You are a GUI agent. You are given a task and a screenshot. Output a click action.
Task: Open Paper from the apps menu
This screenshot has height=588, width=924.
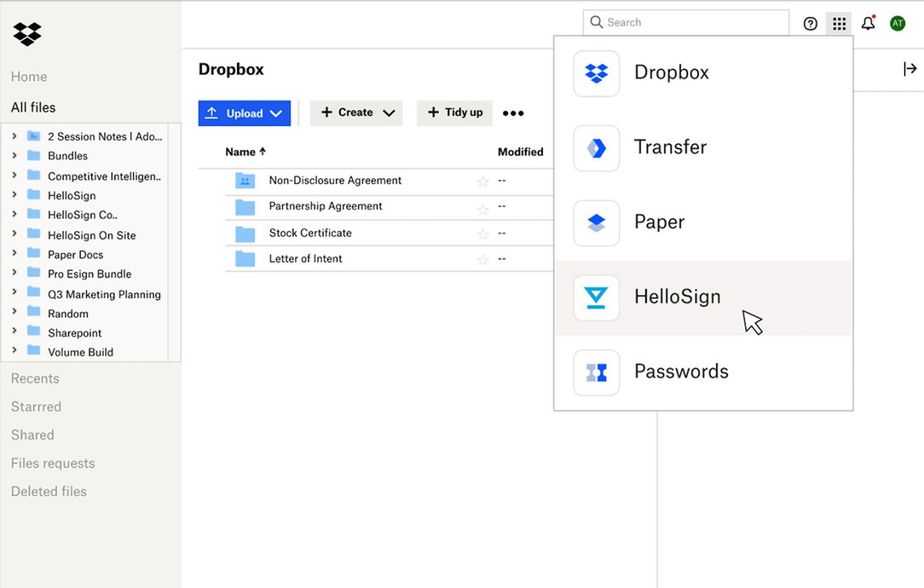tap(658, 222)
